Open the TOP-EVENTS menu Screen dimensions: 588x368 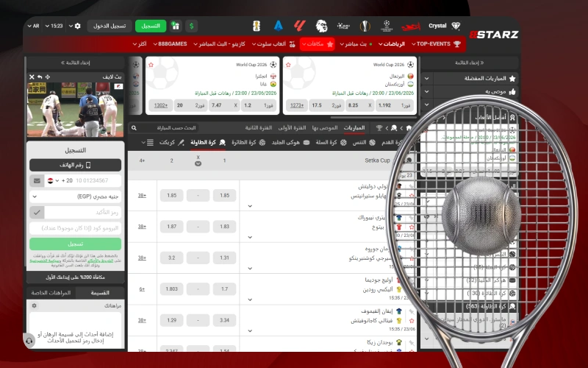click(436, 44)
